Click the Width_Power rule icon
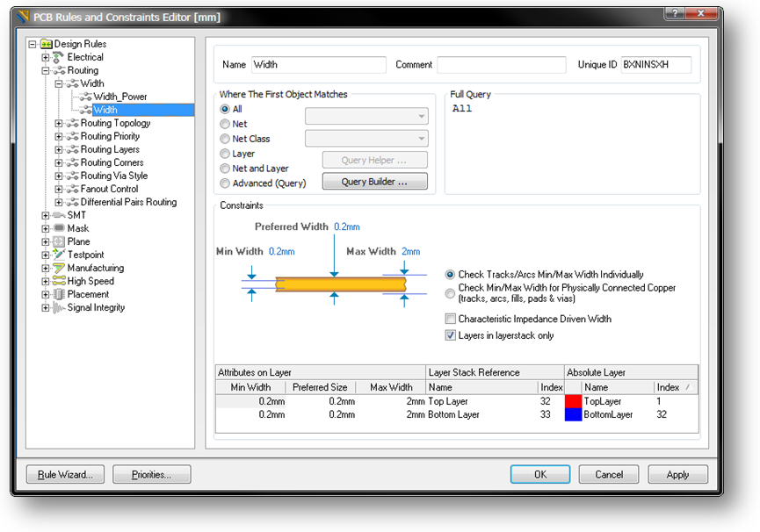760x532 pixels. click(x=85, y=97)
